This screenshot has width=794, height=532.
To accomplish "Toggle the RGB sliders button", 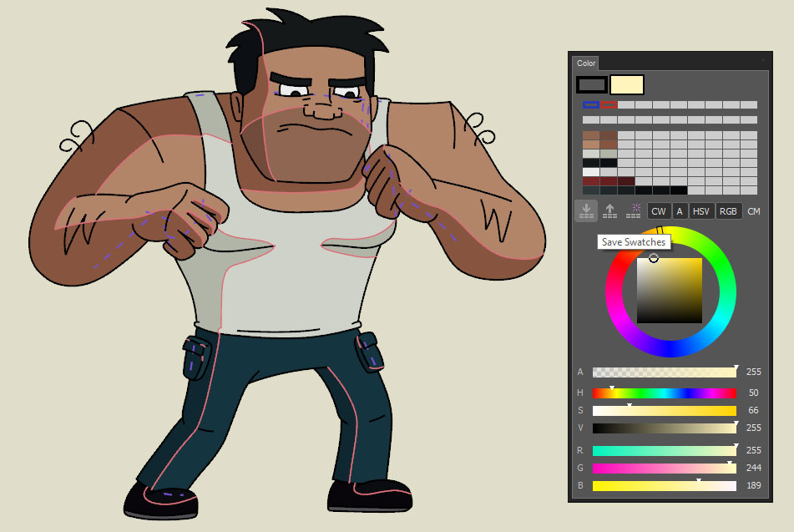I will [x=729, y=211].
